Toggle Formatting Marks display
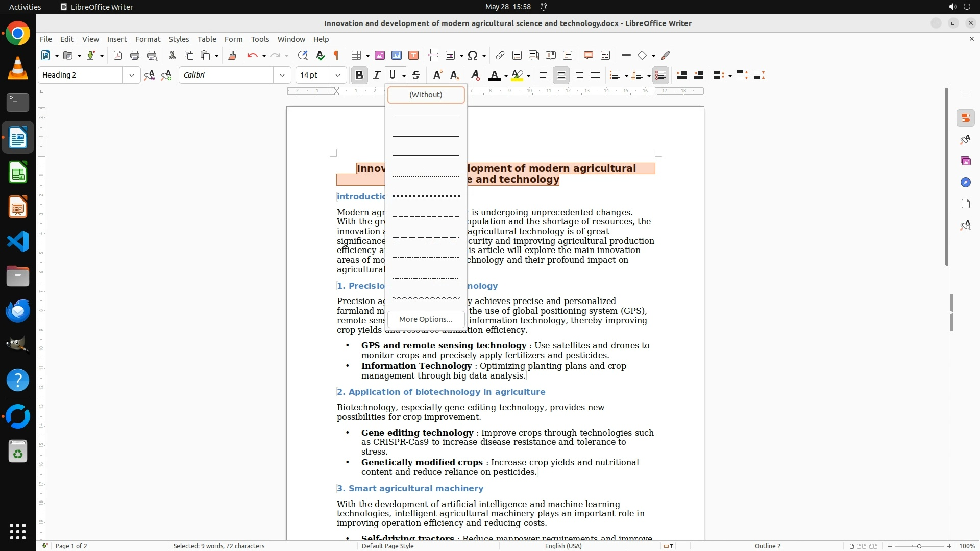 [x=336, y=55]
